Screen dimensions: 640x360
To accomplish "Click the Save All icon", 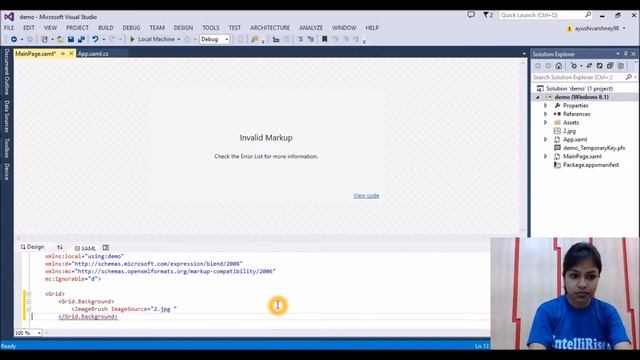I will pyautogui.click(x=81, y=39).
